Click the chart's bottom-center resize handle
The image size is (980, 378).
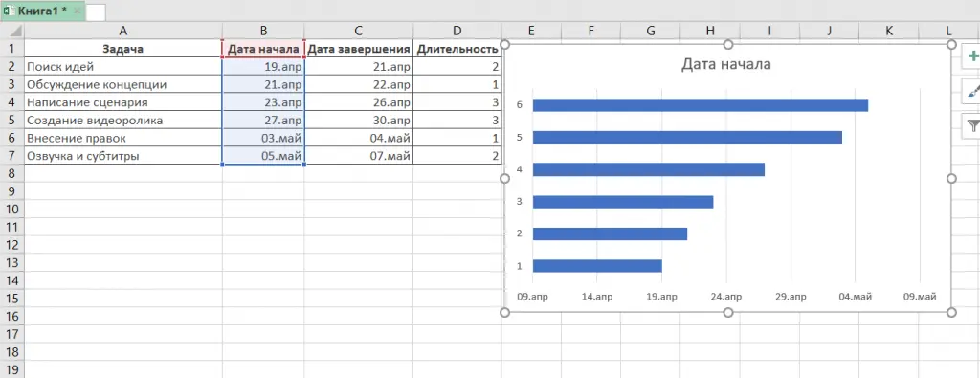(728, 312)
